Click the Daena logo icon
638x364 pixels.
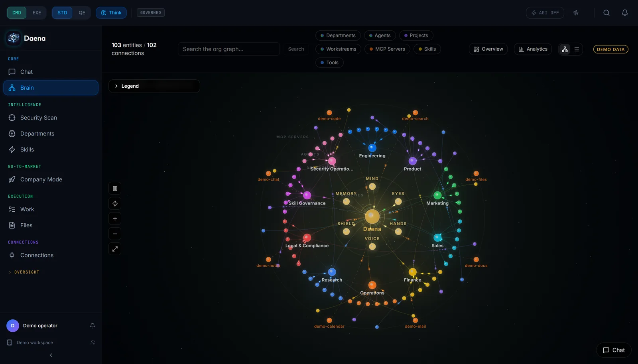point(14,38)
